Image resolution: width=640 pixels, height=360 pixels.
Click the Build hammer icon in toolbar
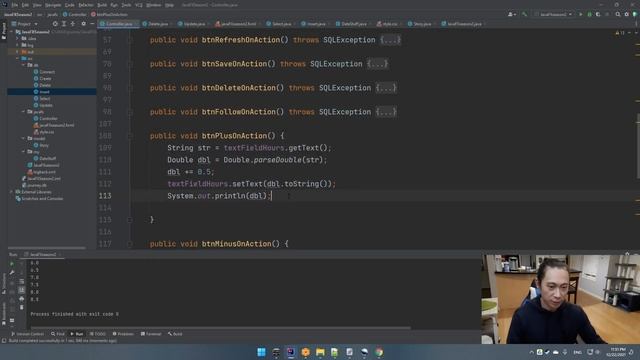pos(524,14)
